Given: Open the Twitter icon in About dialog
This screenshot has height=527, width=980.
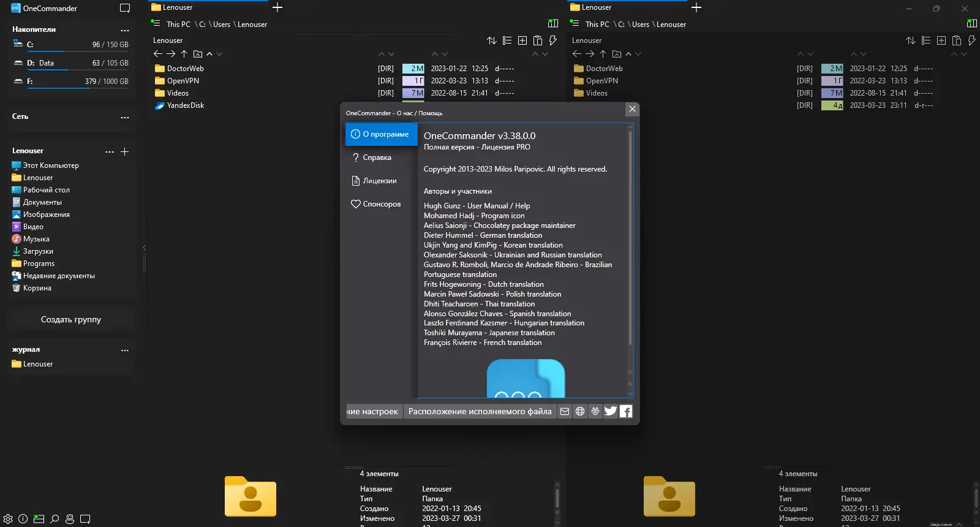Looking at the screenshot, I should [x=611, y=411].
